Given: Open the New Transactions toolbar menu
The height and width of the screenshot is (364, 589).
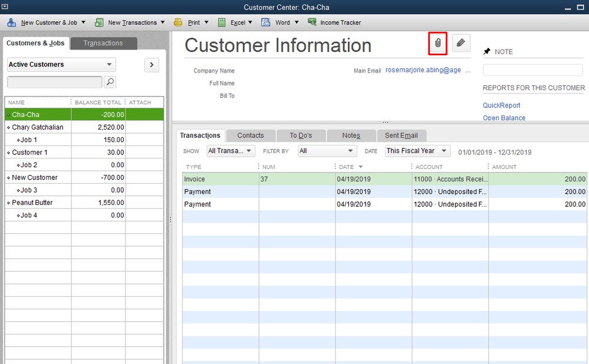Looking at the screenshot, I should tap(132, 22).
